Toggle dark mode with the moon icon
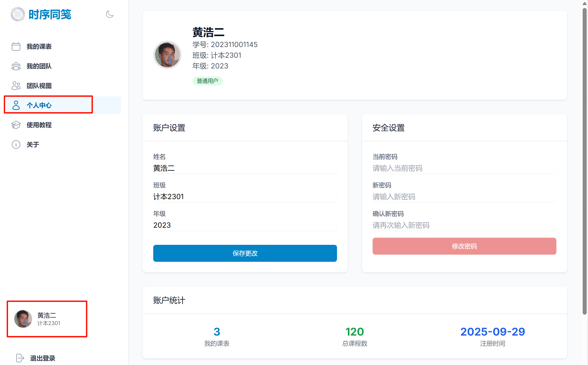The image size is (588, 365). 110,14
